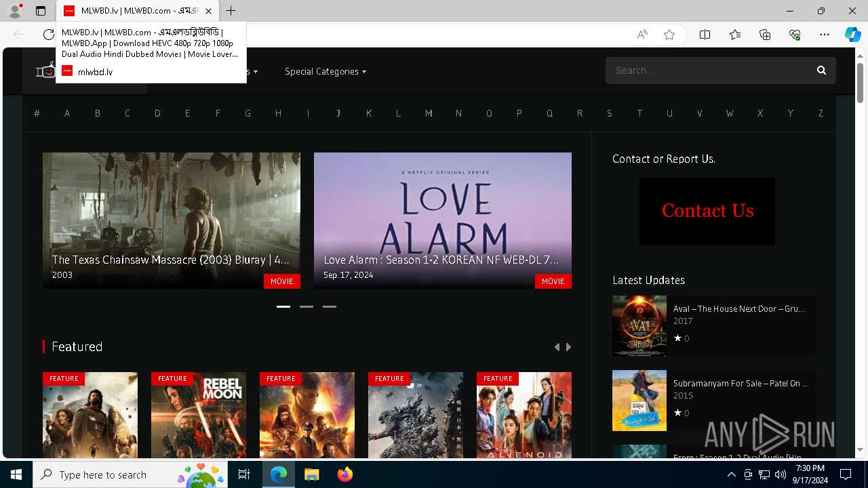Click the Aval poster thumbnail

(x=639, y=326)
